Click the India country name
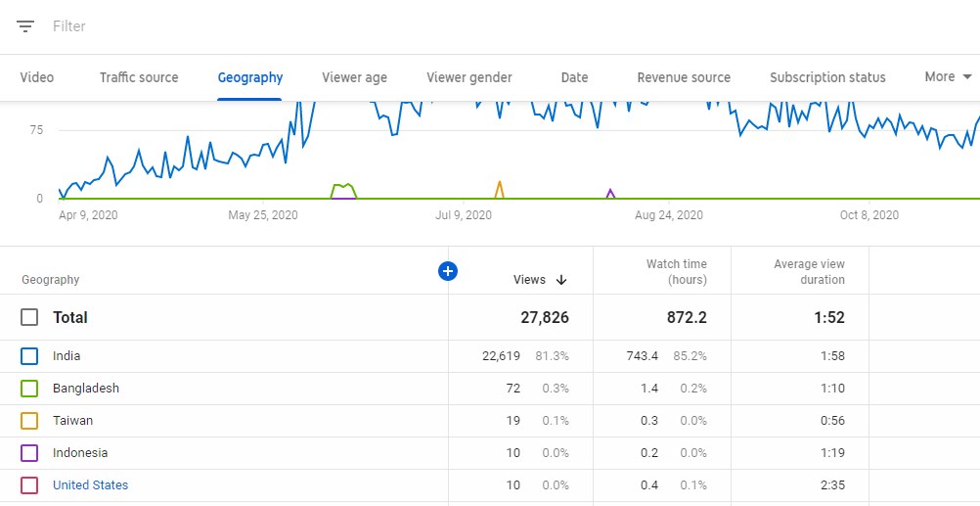The width and height of the screenshot is (980, 506). click(67, 356)
